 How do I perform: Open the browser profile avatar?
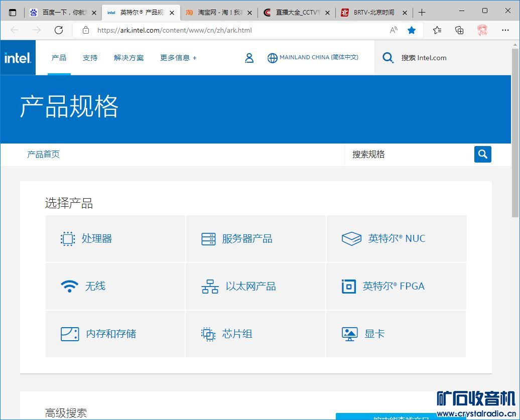click(x=482, y=30)
